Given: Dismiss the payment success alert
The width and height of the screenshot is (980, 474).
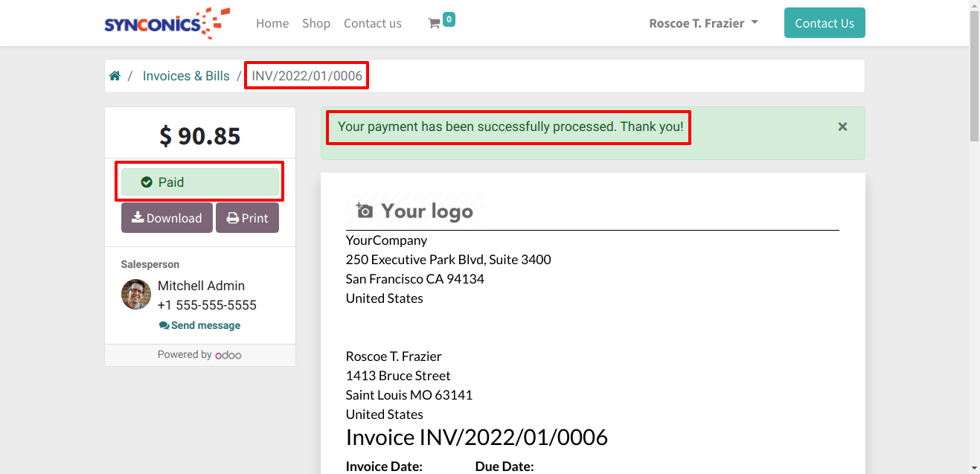Looking at the screenshot, I should [842, 126].
